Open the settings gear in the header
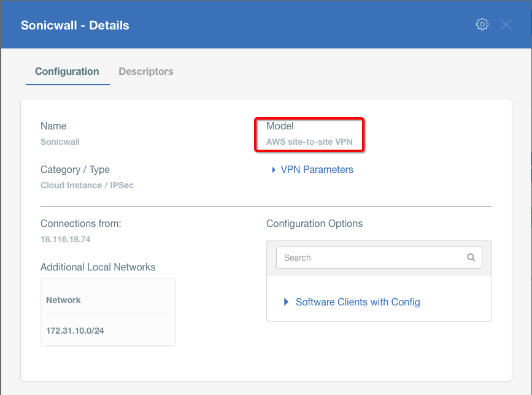The width and height of the screenshot is (532, 395). click(482, 25)
